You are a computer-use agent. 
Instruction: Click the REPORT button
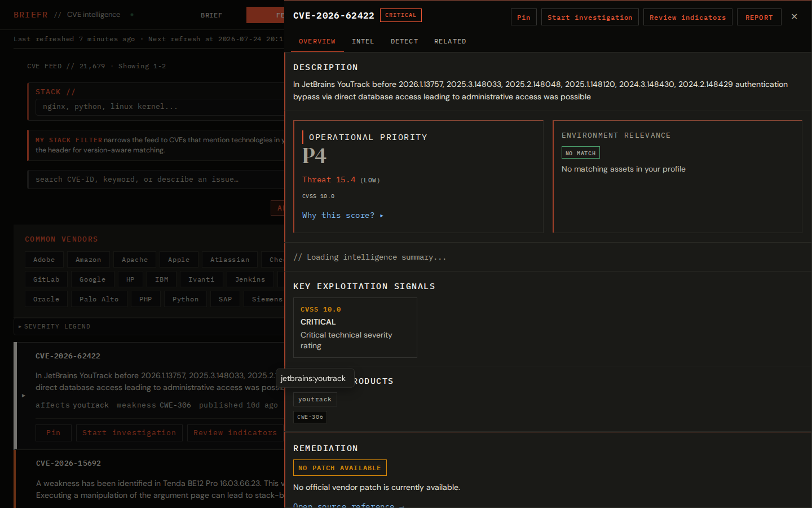point(759,17)
